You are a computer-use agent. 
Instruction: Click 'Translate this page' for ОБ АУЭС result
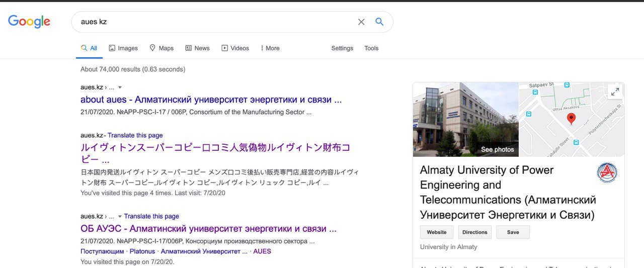click(151, 216)
